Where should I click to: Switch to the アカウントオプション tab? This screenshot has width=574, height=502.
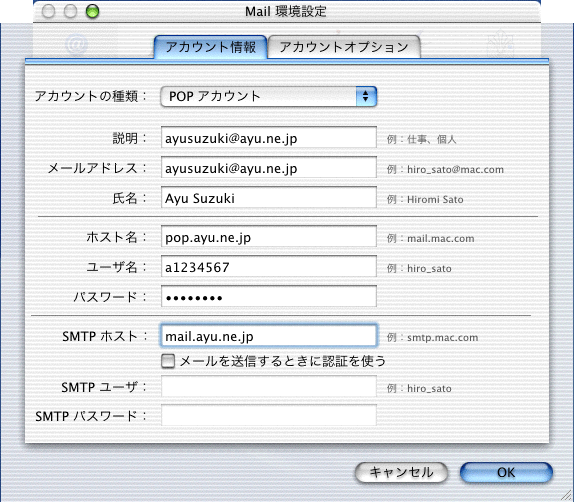[x=344, y=47]
